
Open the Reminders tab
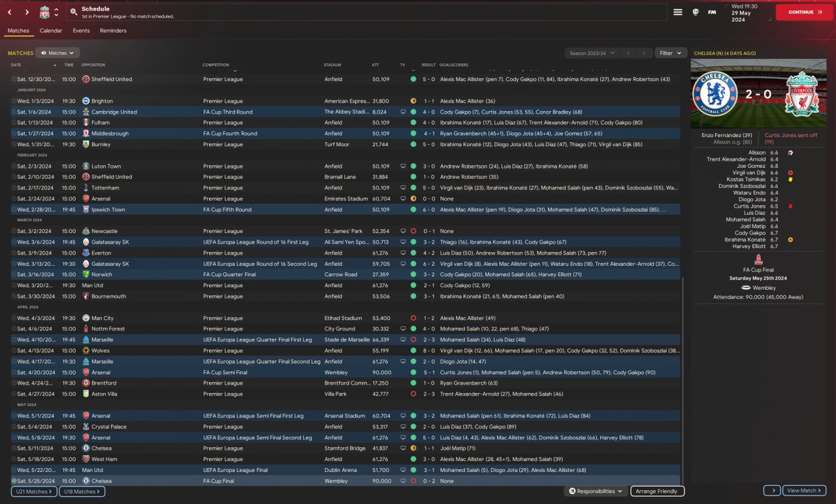[x=113, y=31]
